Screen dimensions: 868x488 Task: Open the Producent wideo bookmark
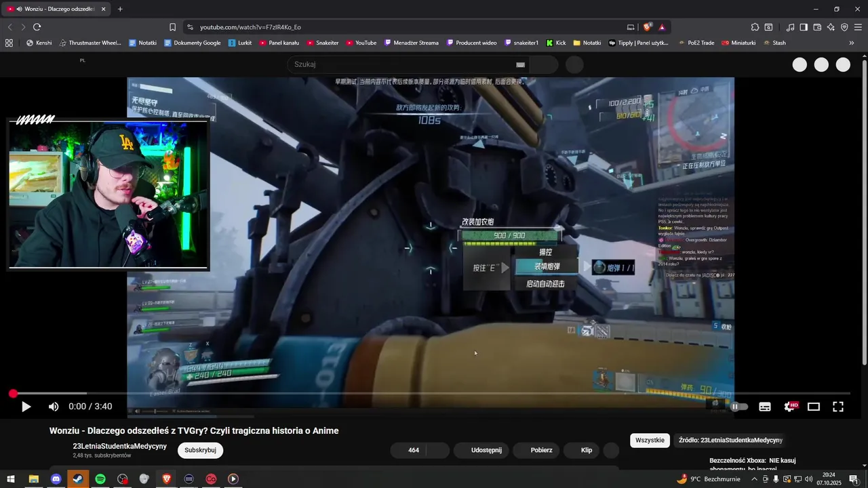[x=471, y=43]
